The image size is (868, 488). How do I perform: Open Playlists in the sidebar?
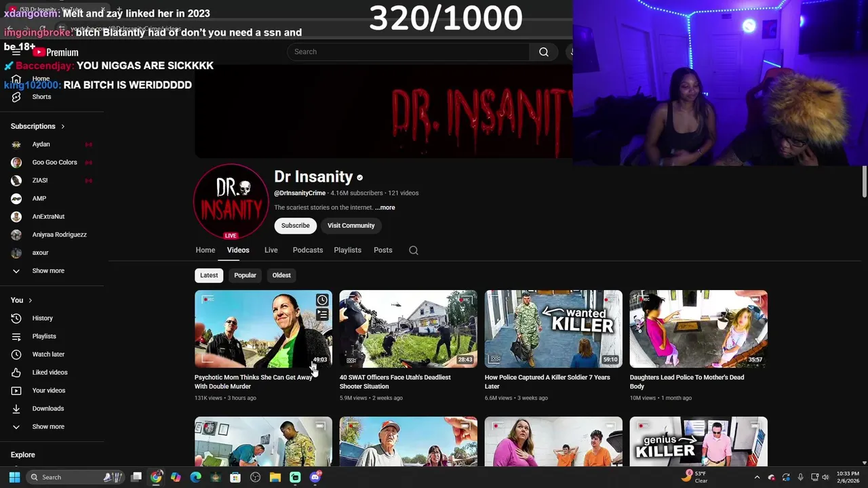44,336
